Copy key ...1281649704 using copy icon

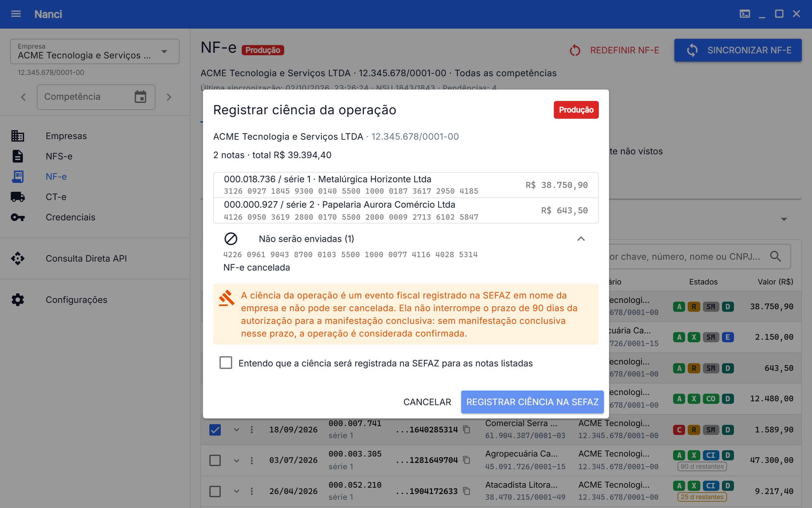click(x=466, y=460)
